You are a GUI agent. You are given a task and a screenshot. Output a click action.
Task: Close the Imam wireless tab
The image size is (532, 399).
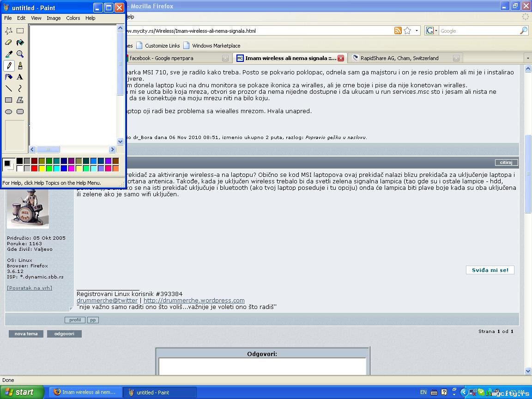[341, 58]
